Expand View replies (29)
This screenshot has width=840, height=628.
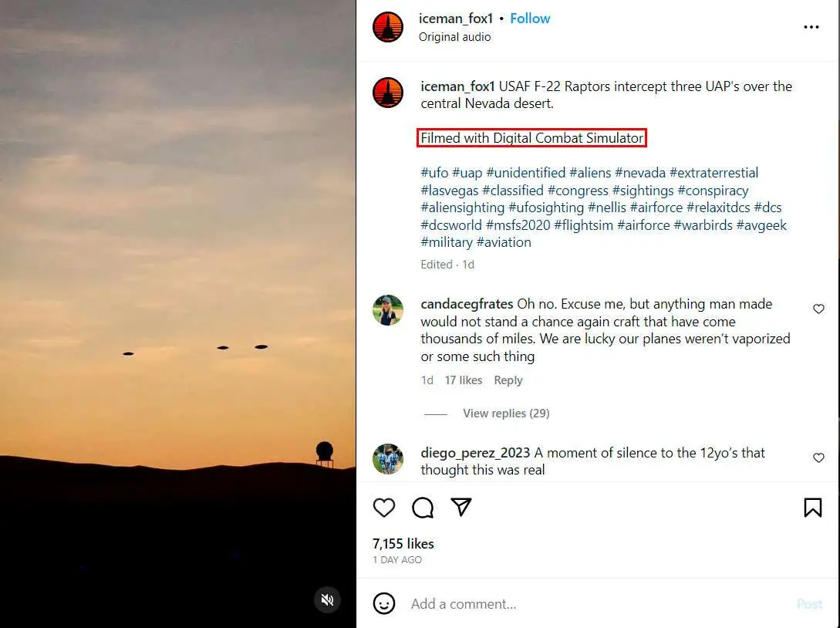point(506,414)
